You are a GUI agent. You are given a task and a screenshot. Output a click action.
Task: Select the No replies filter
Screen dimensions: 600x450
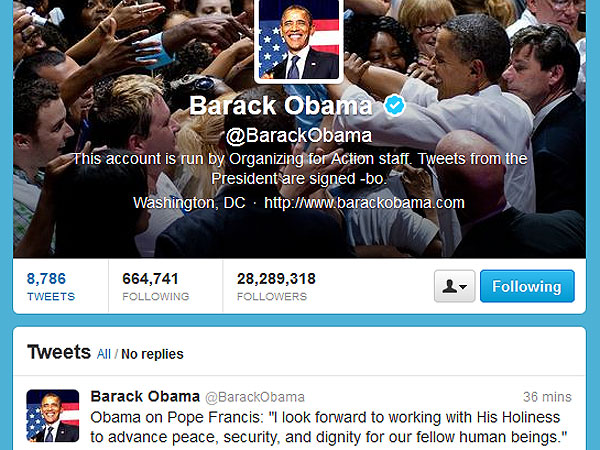click(152, 354)
